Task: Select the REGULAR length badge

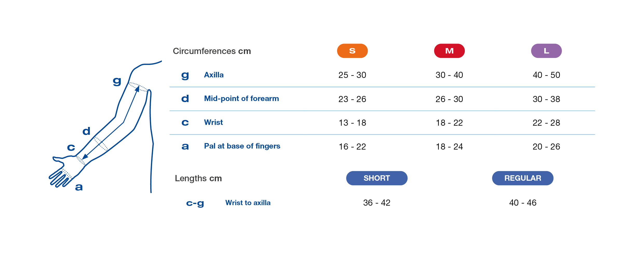Action: point(522,178)
